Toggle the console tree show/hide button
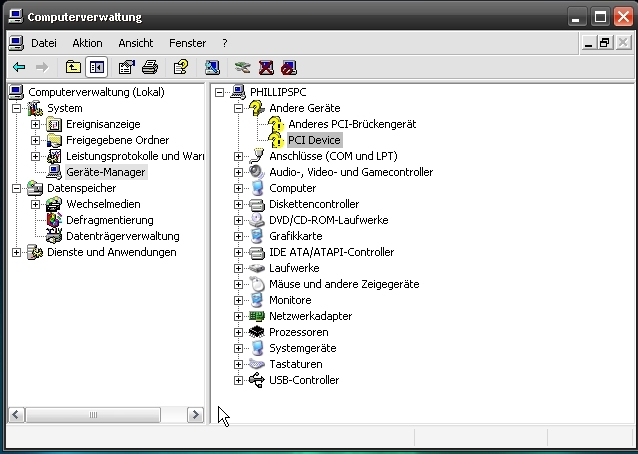 (96, 68)
